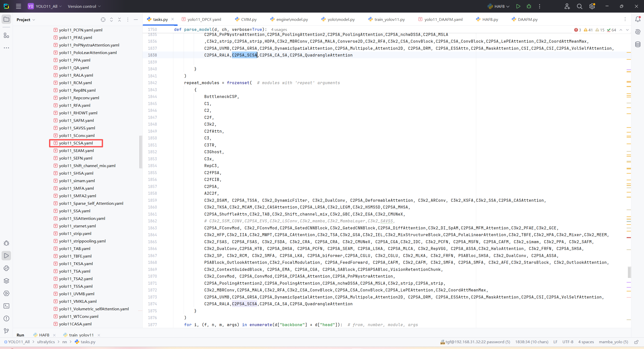Click the Debug bug icon in toolbar
The height and width of the screenshot is (349, 644).
coord(529,6)
